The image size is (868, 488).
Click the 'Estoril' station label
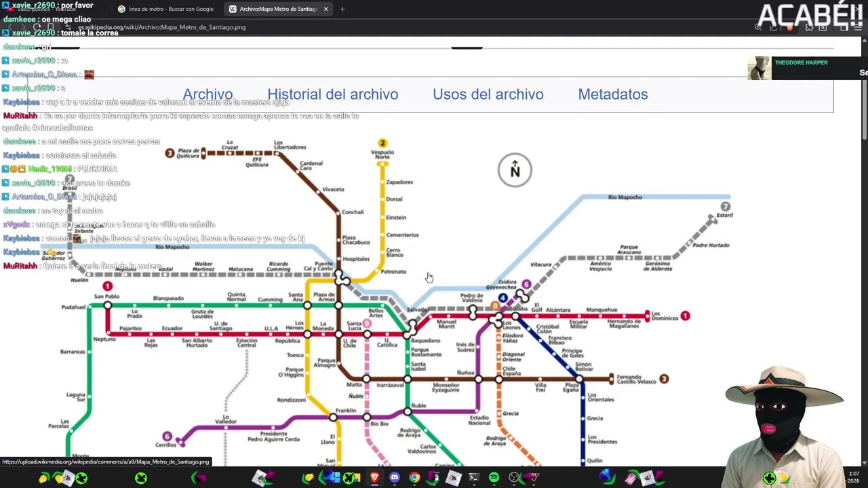725,216
